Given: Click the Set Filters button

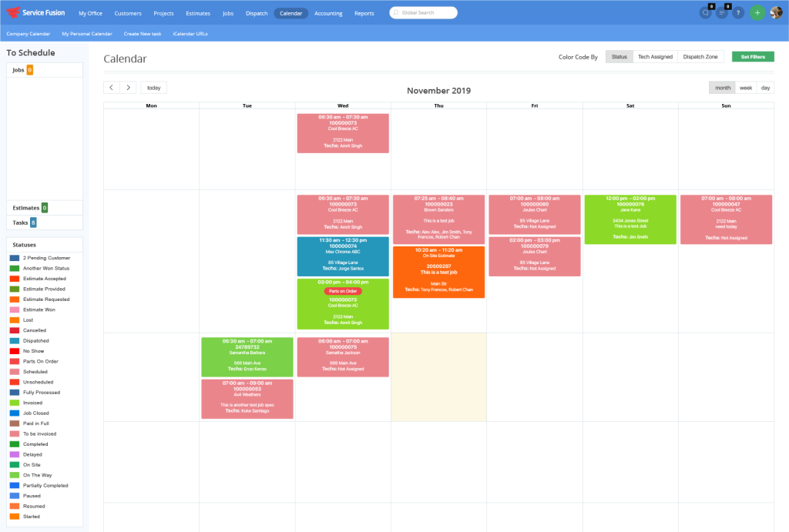Looking at the screenshot, I should pyautogui.click(x=752, y=57).
